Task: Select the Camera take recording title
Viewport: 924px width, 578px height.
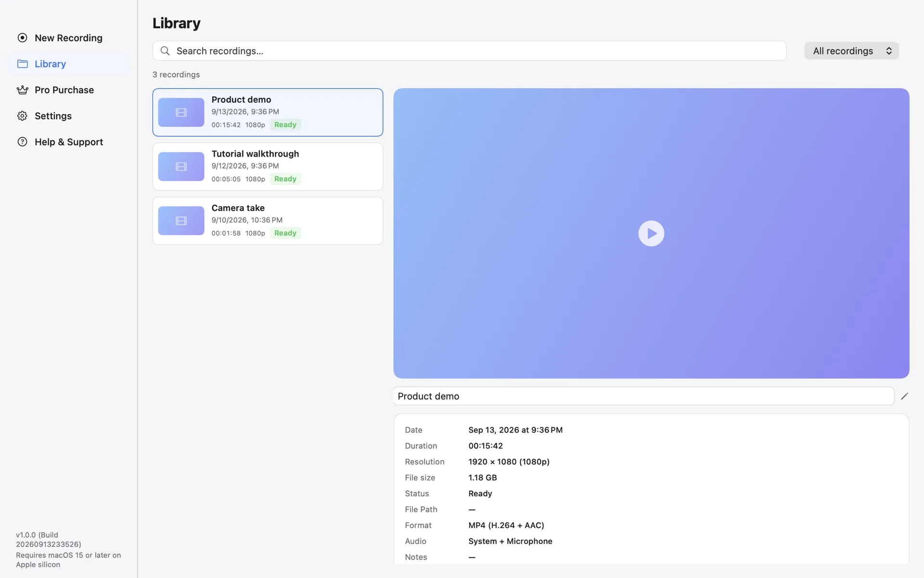Action: click(238, 208)
